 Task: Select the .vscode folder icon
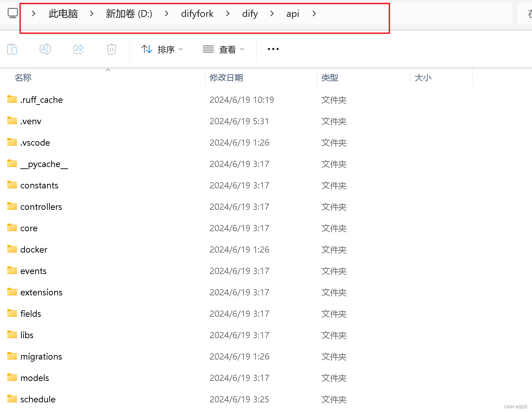coord(12,142)
